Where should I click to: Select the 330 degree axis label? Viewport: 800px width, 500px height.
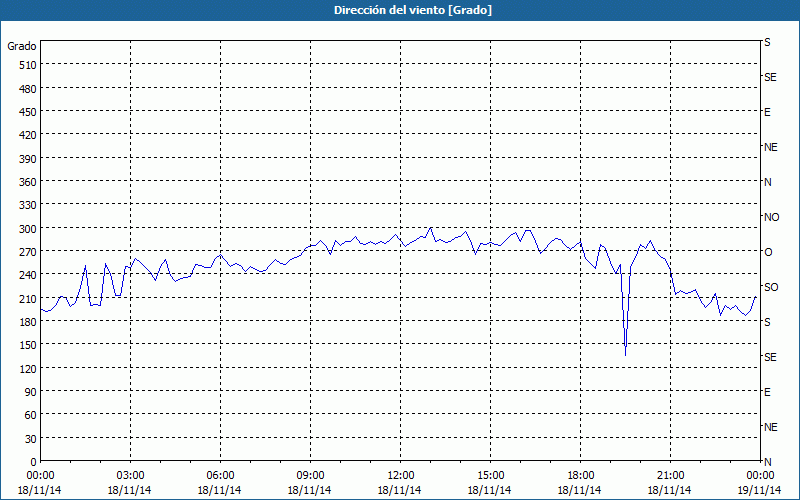28,205
